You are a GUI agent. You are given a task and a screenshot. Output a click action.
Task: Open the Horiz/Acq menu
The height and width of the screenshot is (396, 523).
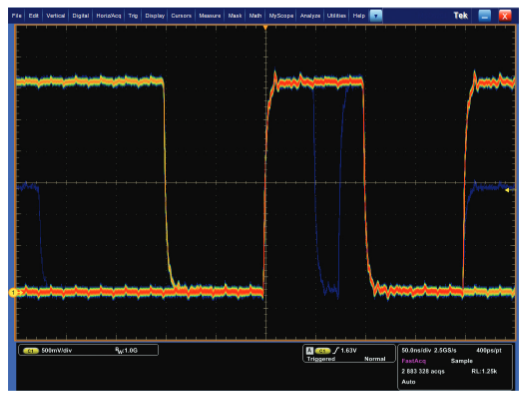click(x=109, y=16)
